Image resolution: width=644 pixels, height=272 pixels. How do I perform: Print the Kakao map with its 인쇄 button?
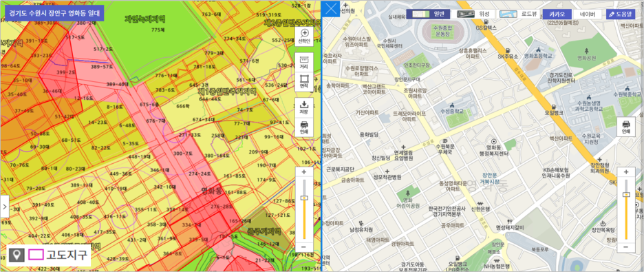coord(626,126)
